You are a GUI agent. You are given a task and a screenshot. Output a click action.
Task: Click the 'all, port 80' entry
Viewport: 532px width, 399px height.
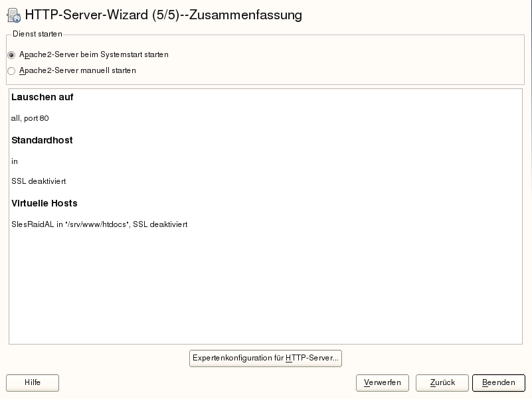30,118
